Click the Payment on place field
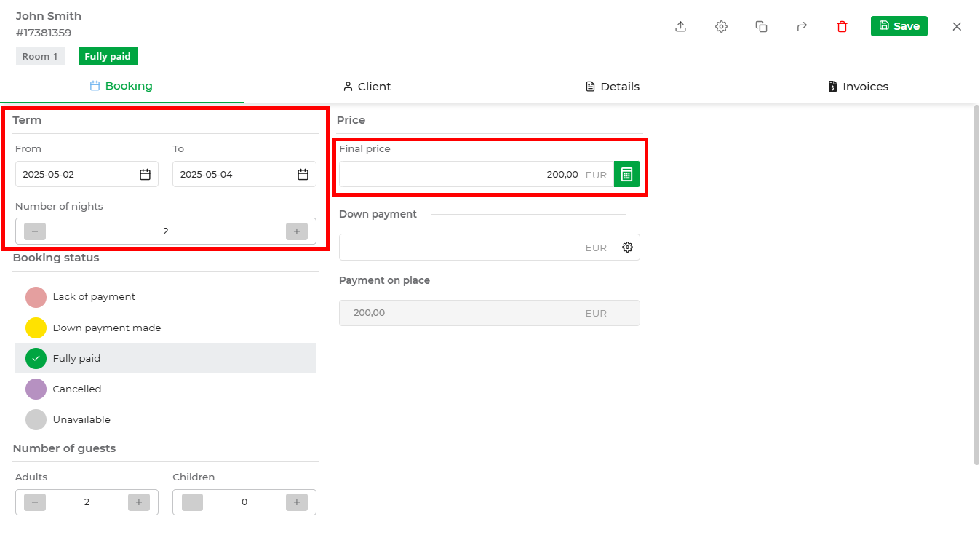This screenshot has width=980, height=535. [x=490, y=313]
